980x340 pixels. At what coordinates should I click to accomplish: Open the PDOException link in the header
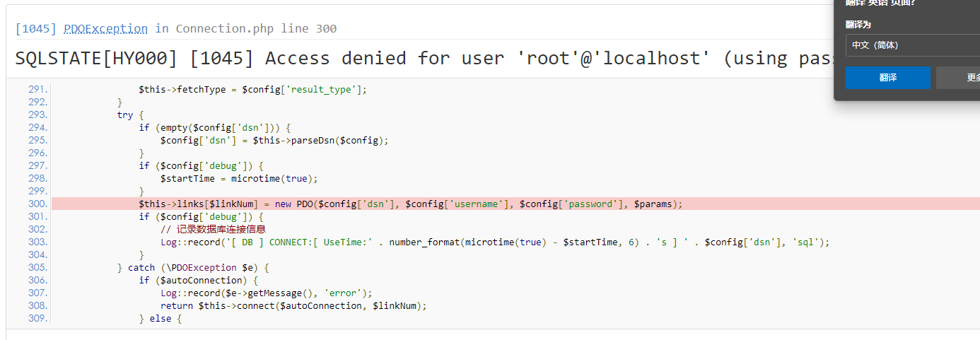click(x=105, y=29)
